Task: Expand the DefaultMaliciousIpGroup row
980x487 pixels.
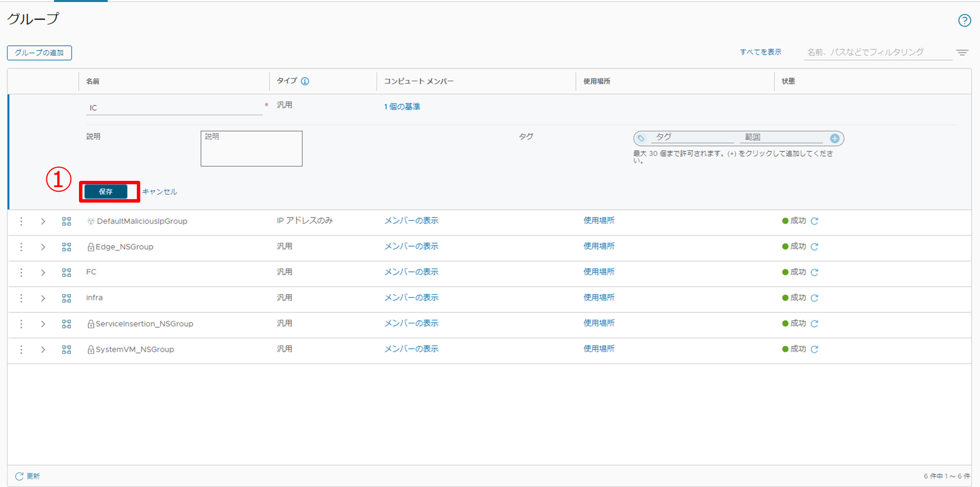Action: pos(43,221)
